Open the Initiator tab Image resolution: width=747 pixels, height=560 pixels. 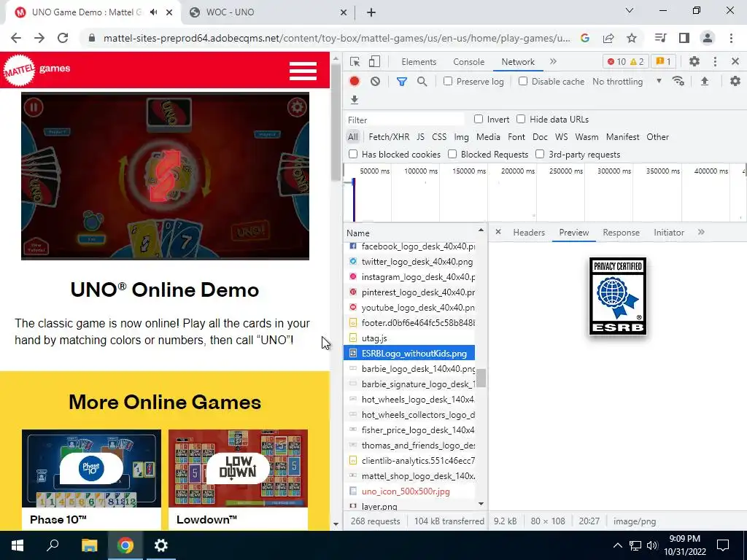[x=668, y=233]
